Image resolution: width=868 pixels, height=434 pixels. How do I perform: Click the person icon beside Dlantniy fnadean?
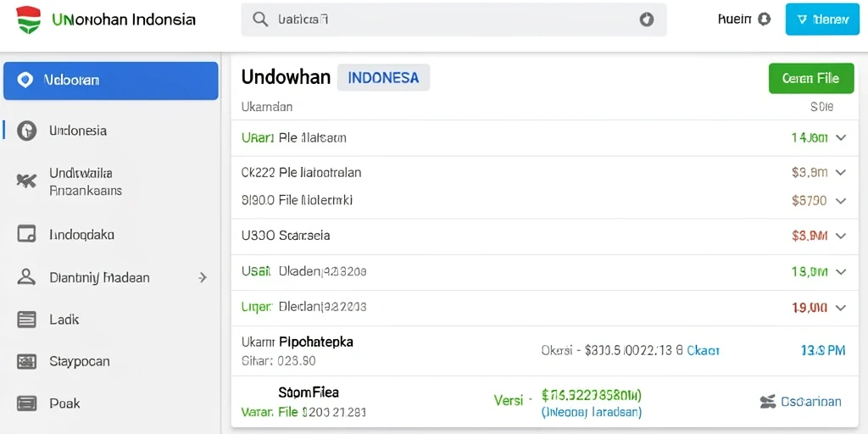coord(26,277)
